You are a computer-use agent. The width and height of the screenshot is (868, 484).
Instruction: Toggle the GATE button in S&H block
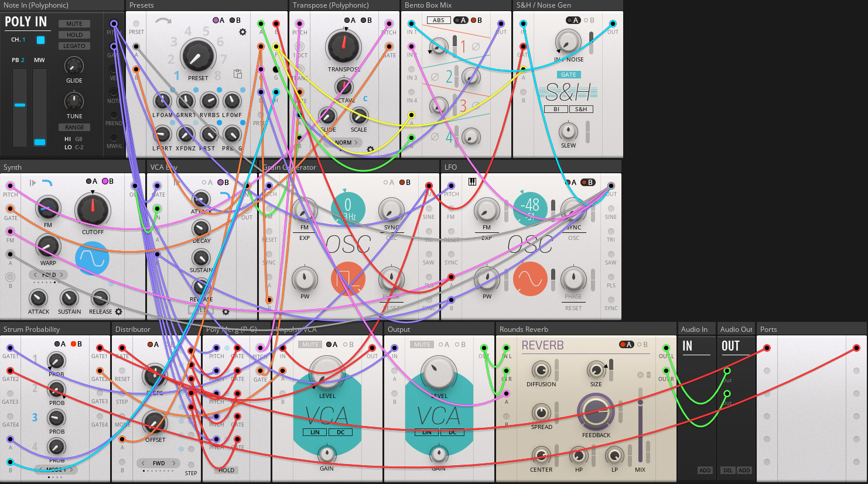pyautogui.click(x=569, y=75)
